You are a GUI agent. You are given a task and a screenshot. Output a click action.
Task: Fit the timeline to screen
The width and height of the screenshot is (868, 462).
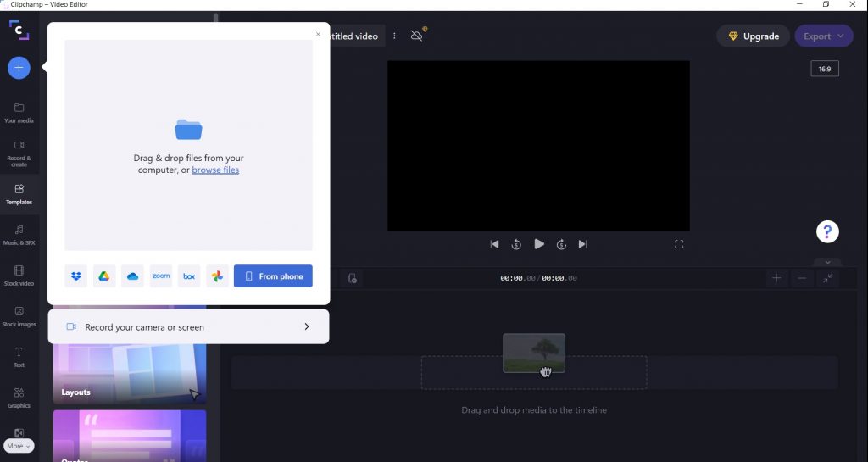827,278
